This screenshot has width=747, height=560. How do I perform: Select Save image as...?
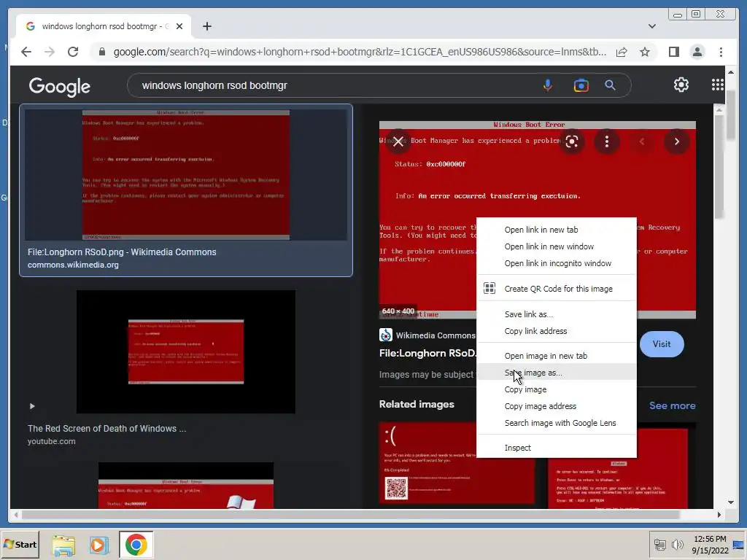pyautogui.click(x=557, y=373)
